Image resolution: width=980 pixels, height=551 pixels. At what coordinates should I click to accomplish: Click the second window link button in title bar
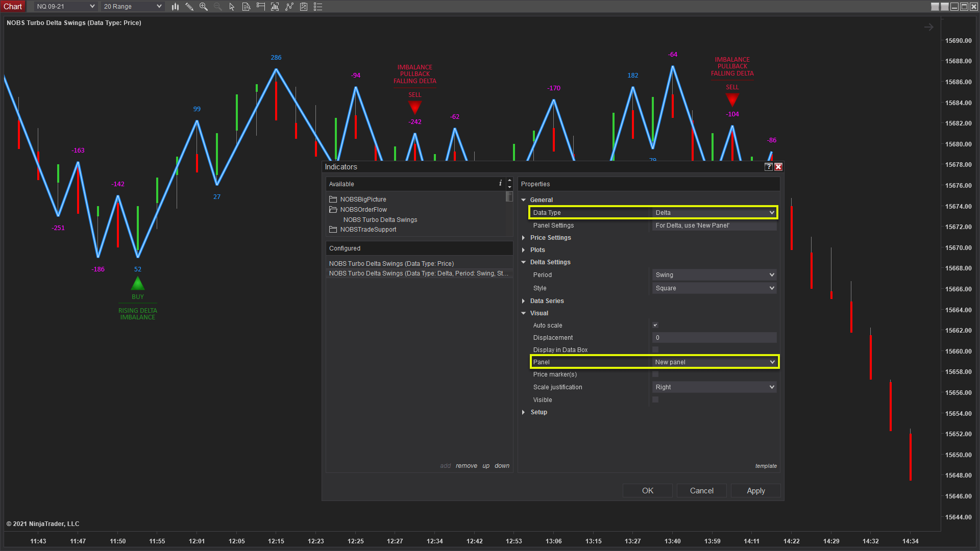(945, 7)
